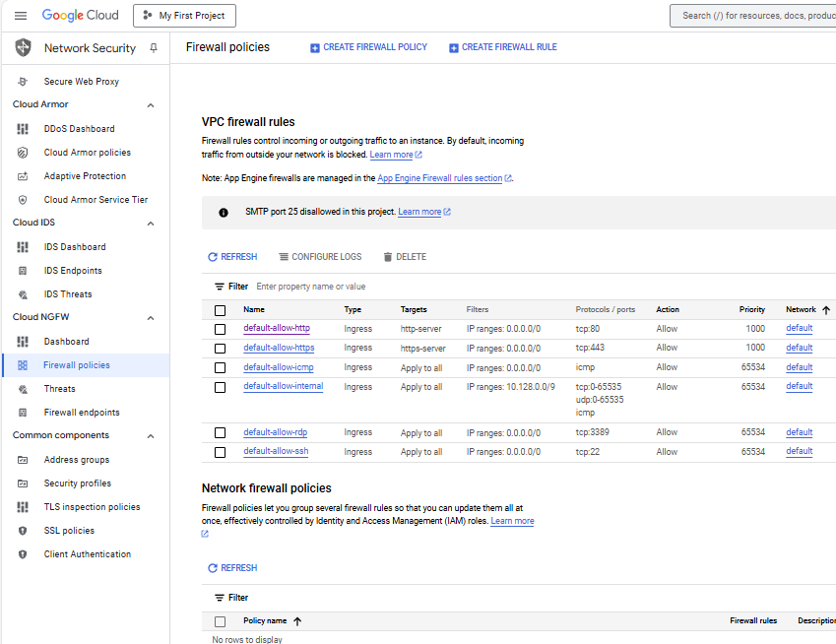Click the DDoS Dashboard sidebar icon

coord(23,129)
